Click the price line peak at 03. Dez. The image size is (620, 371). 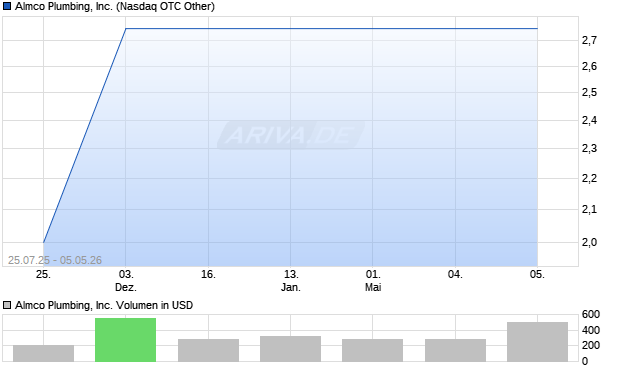click(126, 28)
